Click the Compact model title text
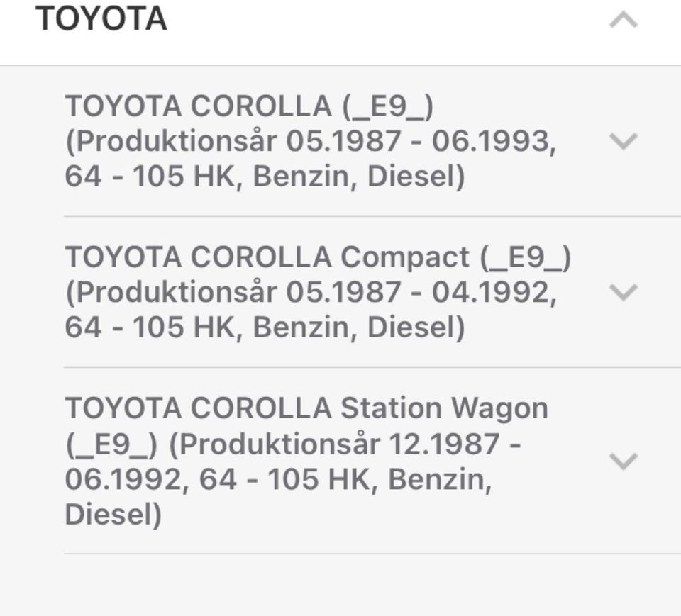Screen dimensions: 681x616 tap(318, 257)
